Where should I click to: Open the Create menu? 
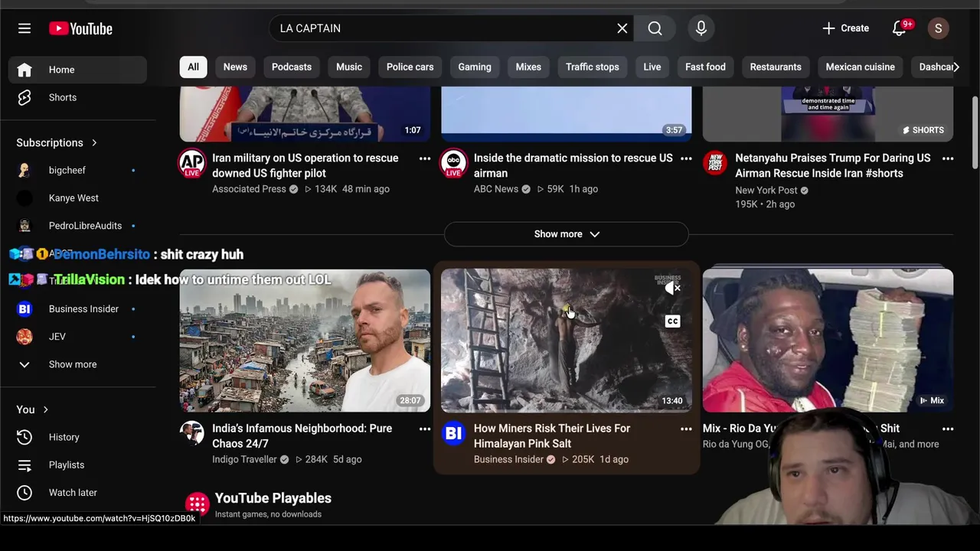(845, 28)
